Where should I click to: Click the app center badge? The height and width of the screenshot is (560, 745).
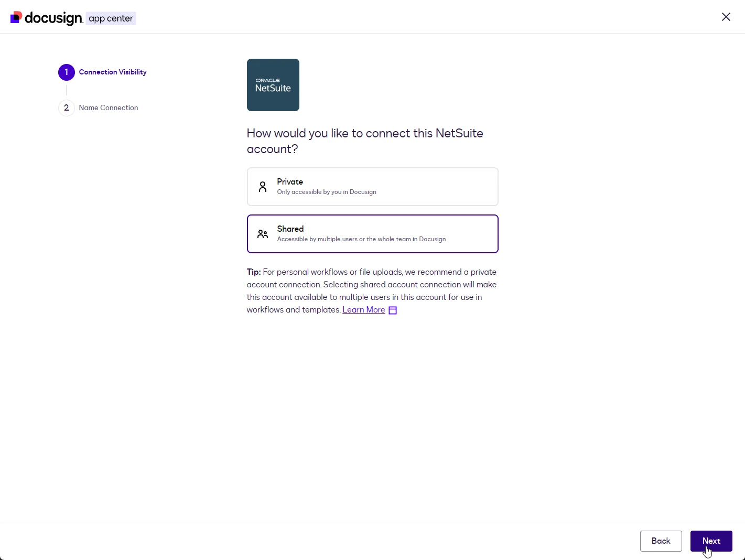click(111, 19)
